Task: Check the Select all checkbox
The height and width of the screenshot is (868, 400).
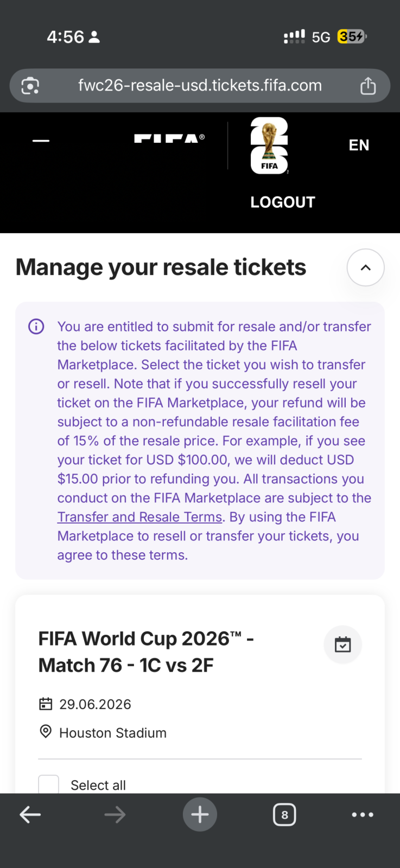Action: (48, 784)
